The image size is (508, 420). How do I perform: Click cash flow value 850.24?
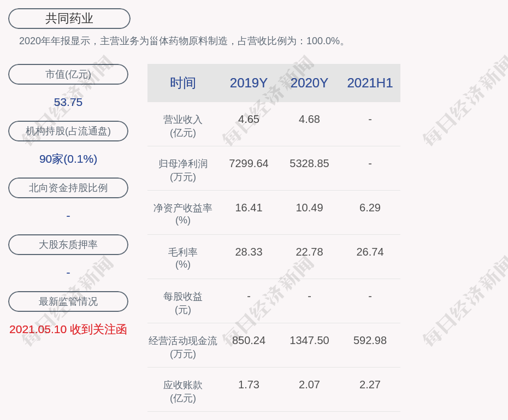pos(249,340)
